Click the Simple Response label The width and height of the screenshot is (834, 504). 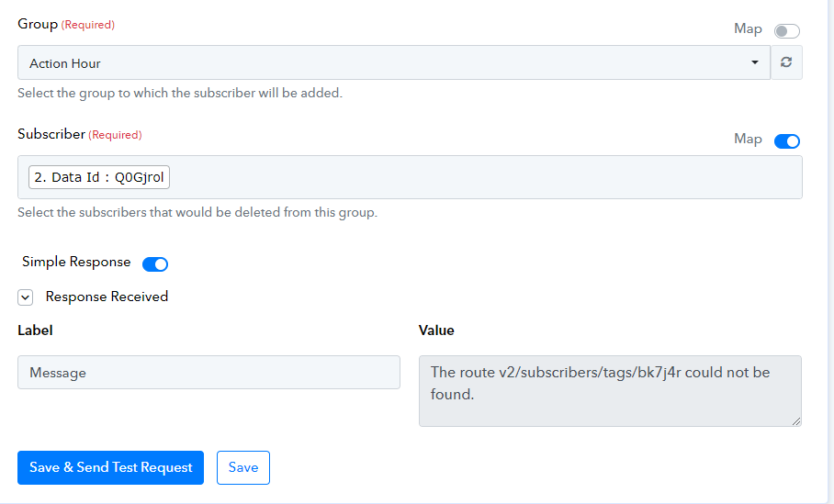click(x=76, y=263)
